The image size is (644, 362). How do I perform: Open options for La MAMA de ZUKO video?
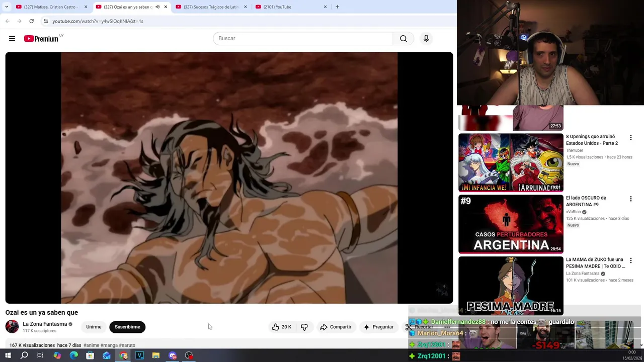point(630,260)
